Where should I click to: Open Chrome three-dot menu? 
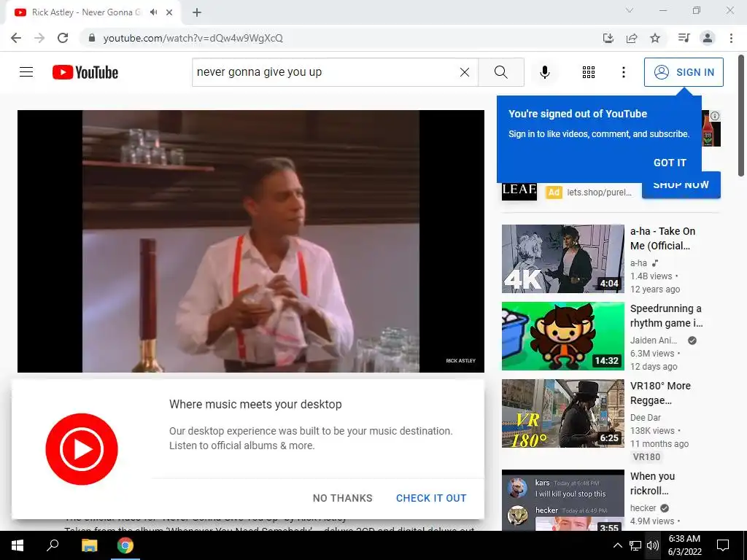coord(731,38)
